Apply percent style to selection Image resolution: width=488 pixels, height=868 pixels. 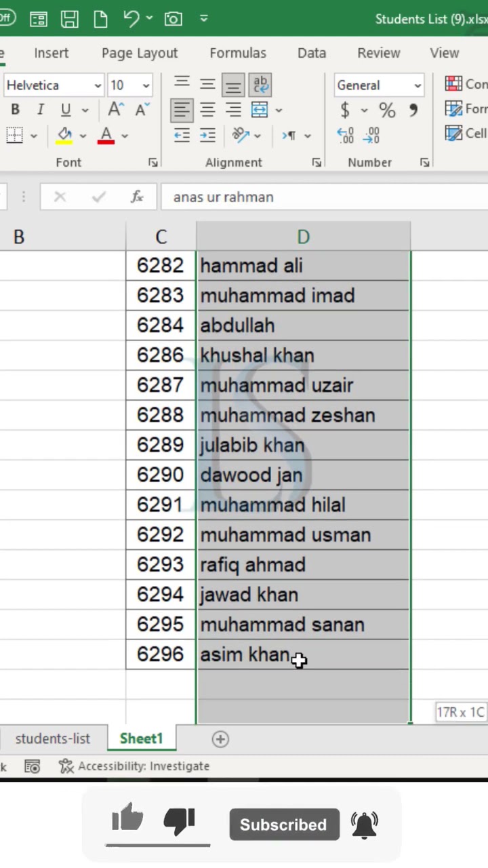tap(387, 110)
